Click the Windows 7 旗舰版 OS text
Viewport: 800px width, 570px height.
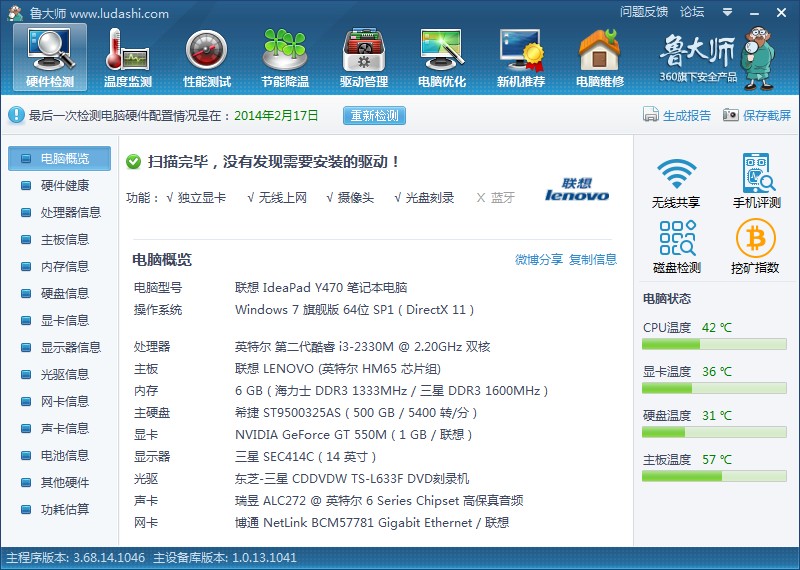click(x=355, y=310)
